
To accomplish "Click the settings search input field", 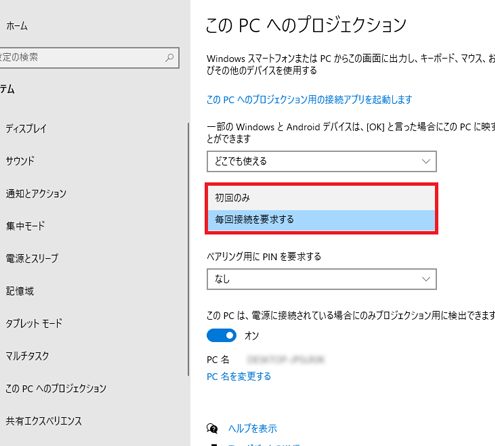I will point(88,58).
